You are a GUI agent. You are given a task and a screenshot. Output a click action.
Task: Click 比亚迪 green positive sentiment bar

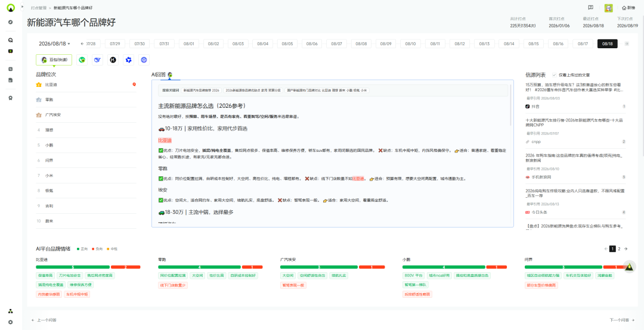pyautogui.click(x=73, y=267)
